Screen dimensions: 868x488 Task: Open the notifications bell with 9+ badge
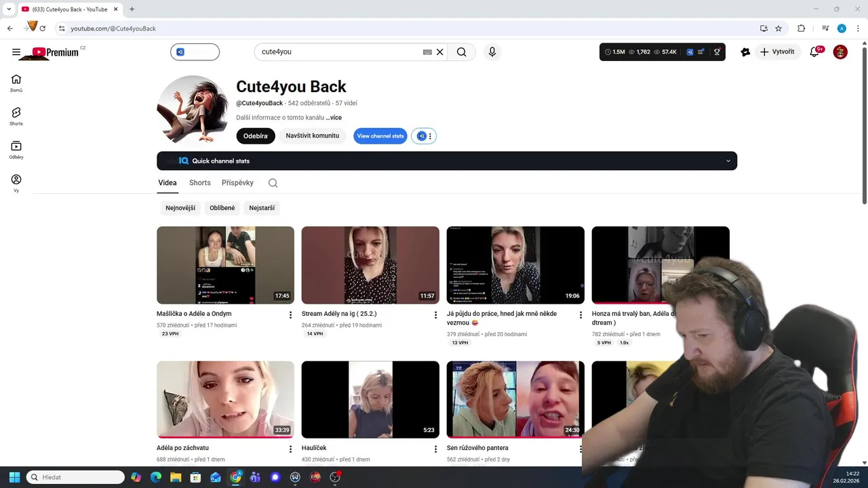(x=815, y=52)
